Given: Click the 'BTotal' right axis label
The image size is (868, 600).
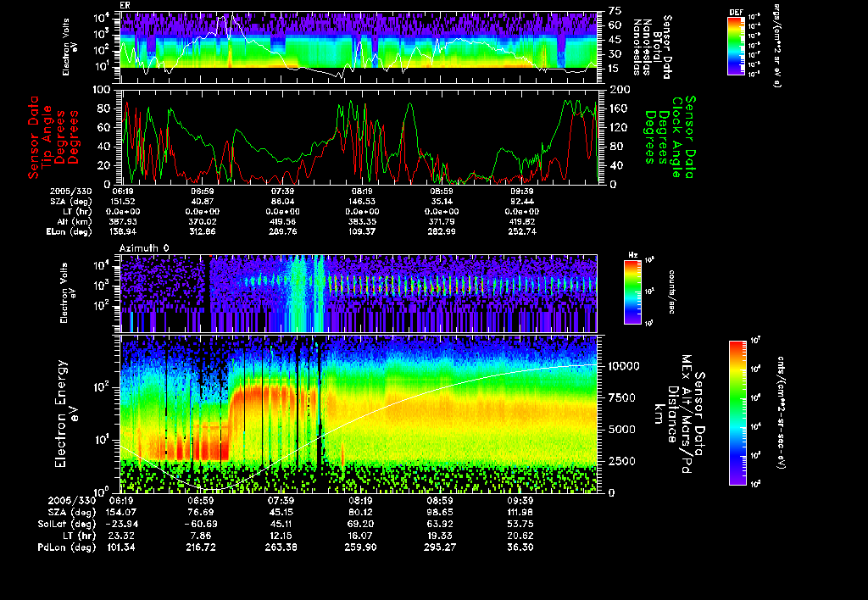Looking at the screenshot, I should point(658,46).
